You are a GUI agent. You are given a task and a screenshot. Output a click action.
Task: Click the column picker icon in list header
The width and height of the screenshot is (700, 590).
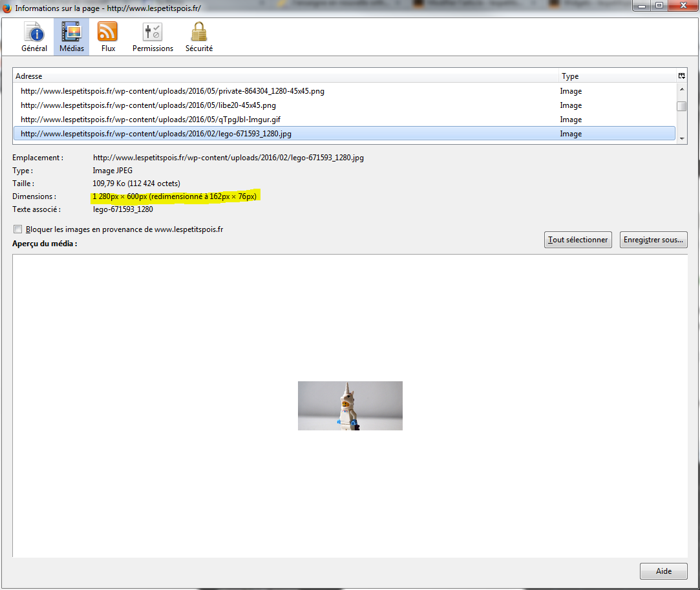click(682, 76)
